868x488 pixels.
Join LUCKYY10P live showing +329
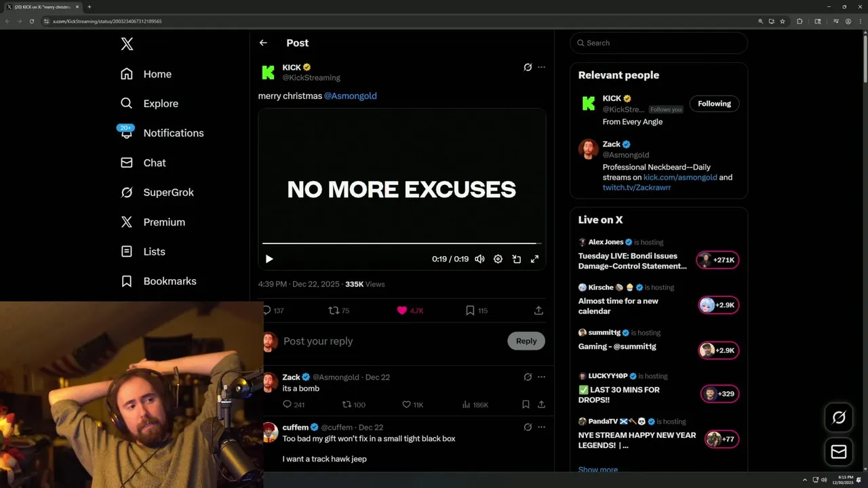[x=719, y=394]
